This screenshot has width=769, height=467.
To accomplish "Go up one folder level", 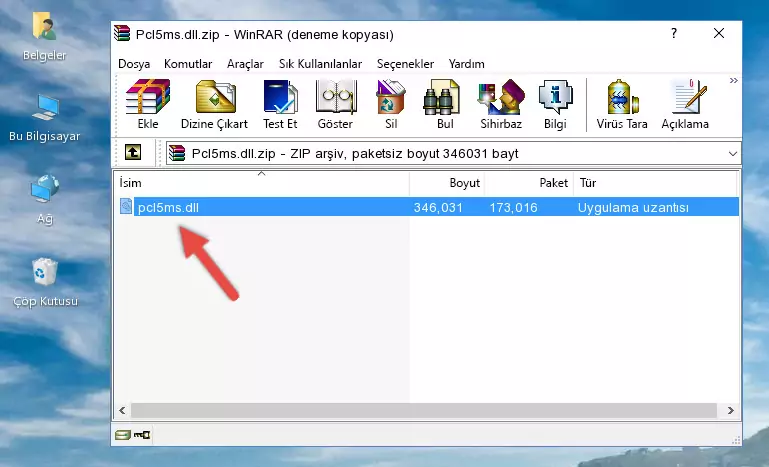I will click(x=133, y=153).
